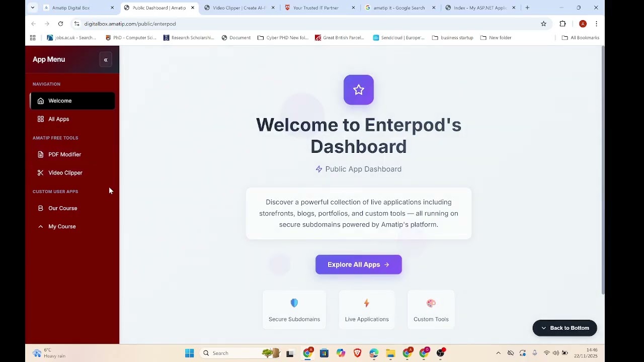The height and width of the screenshot is (362, 644).
Task: Click the Secure Subdomains card
Action: pos(294,310)
